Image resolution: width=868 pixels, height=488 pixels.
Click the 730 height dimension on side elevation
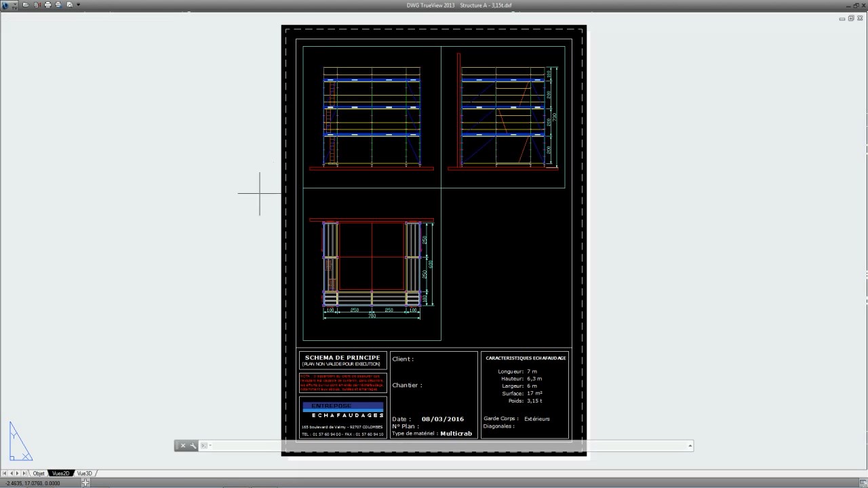pos(555,117)
